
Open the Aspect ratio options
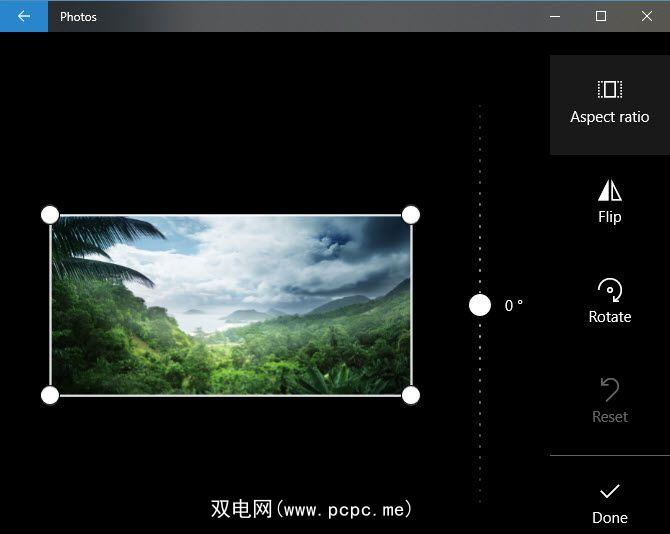[x=610, y=105]
